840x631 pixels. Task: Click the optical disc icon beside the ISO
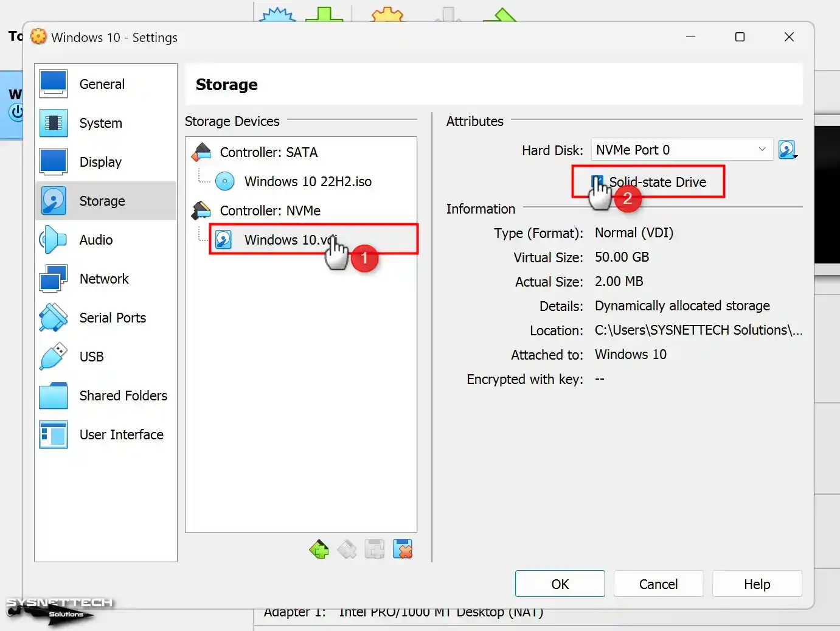[x=224, y=181]
